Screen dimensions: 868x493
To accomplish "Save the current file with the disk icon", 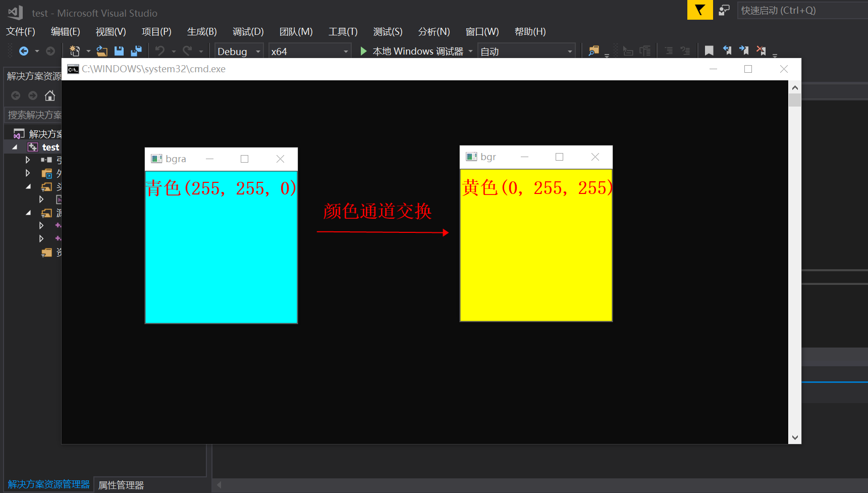I will (x=119, y=51).
